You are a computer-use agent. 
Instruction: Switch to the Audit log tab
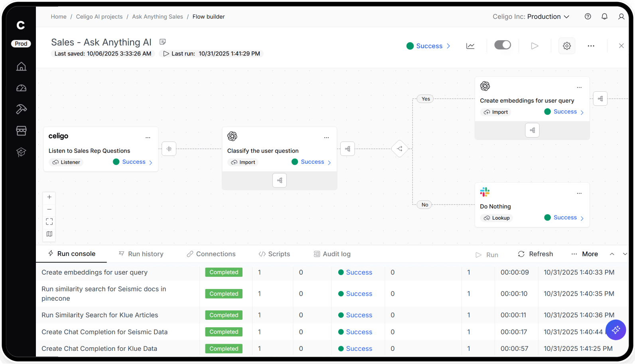(332, 254)
